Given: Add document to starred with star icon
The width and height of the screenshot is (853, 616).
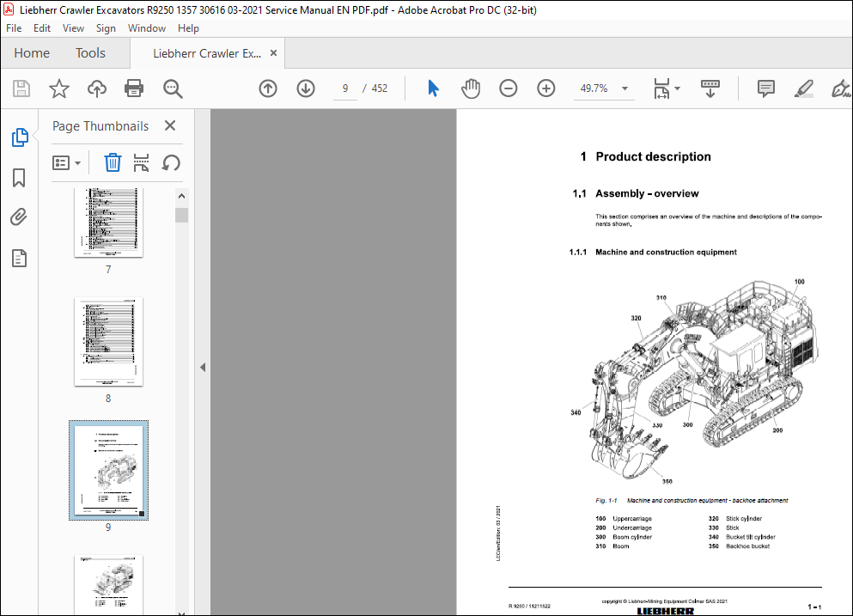Looking at the screenshot, I should [x=58, y=88].
